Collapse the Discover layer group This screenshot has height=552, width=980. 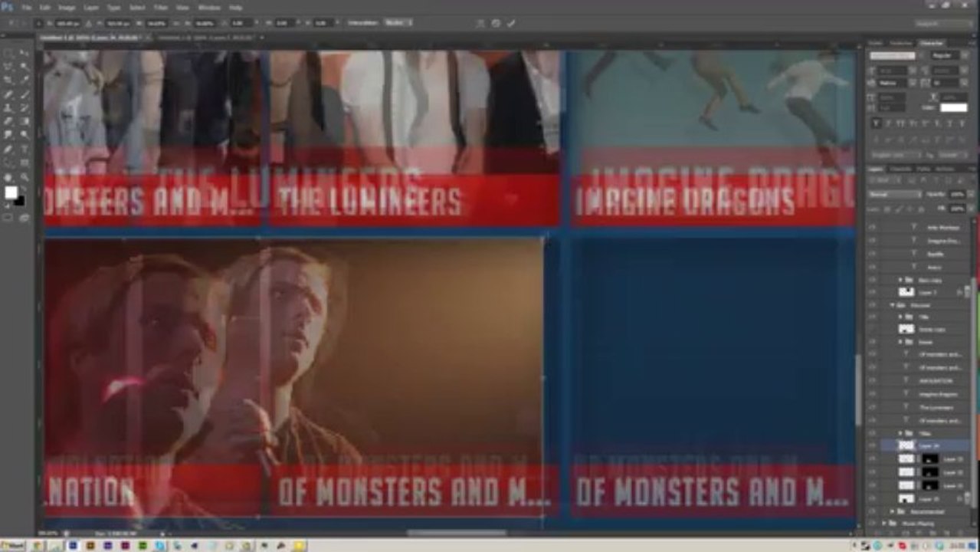[x=893, y=305]
